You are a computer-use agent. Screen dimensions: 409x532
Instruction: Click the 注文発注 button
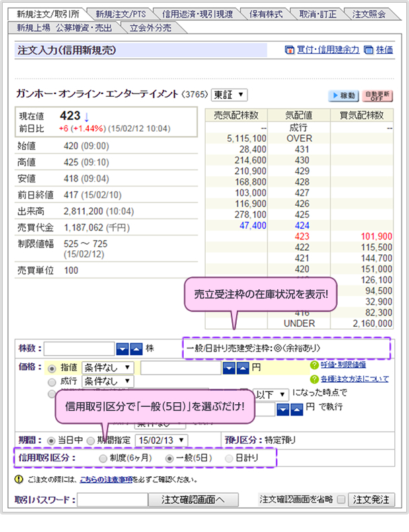371,500
